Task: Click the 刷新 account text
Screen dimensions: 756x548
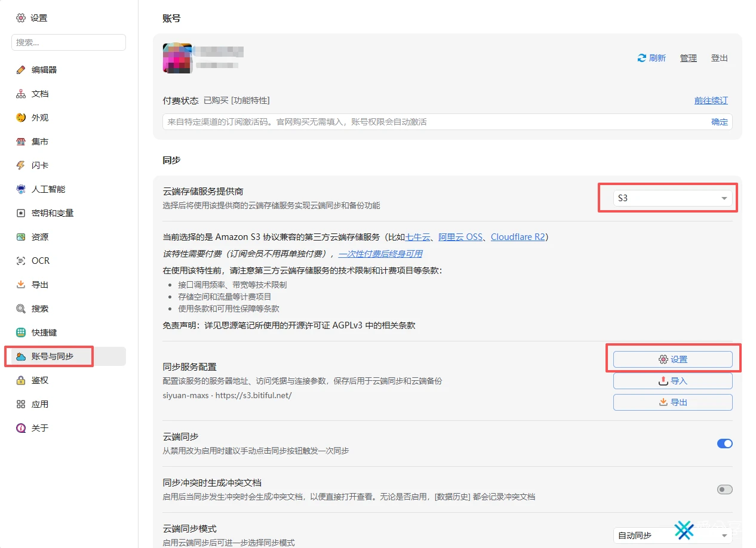Action: pos(657,58)
